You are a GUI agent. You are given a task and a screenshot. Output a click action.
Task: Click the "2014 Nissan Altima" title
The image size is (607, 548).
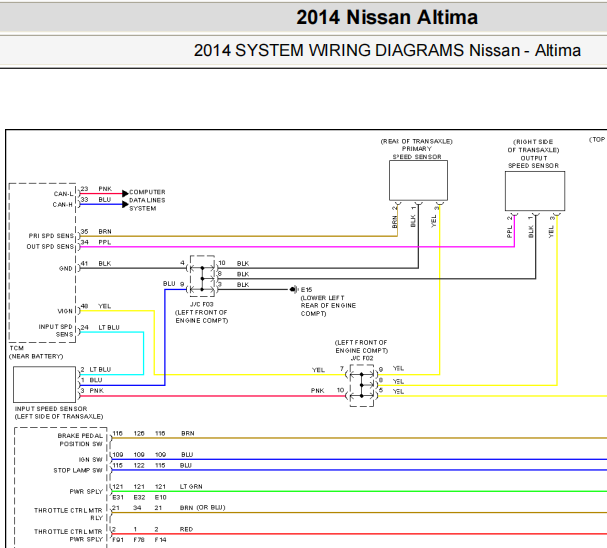pyautogui.click(x=387, y=17)
